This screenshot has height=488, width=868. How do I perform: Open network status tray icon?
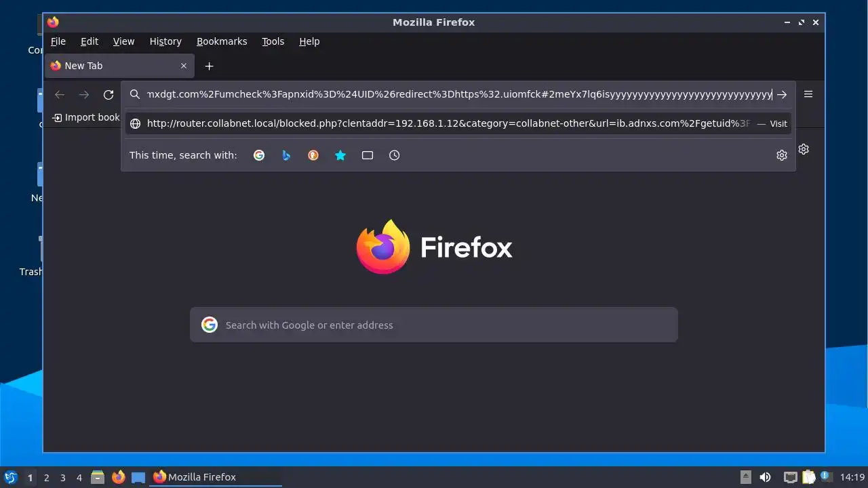pyautogui.click(x=790, y=477)
